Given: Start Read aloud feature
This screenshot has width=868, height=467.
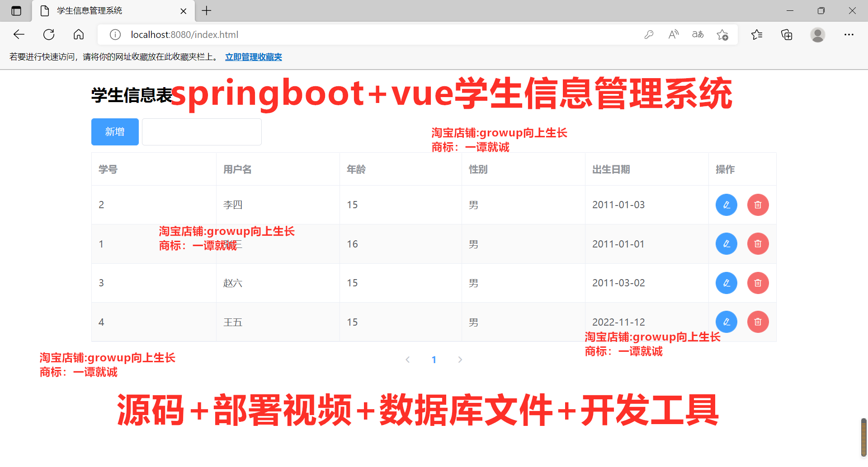Looking at the screenshot, I should [674, 35].
